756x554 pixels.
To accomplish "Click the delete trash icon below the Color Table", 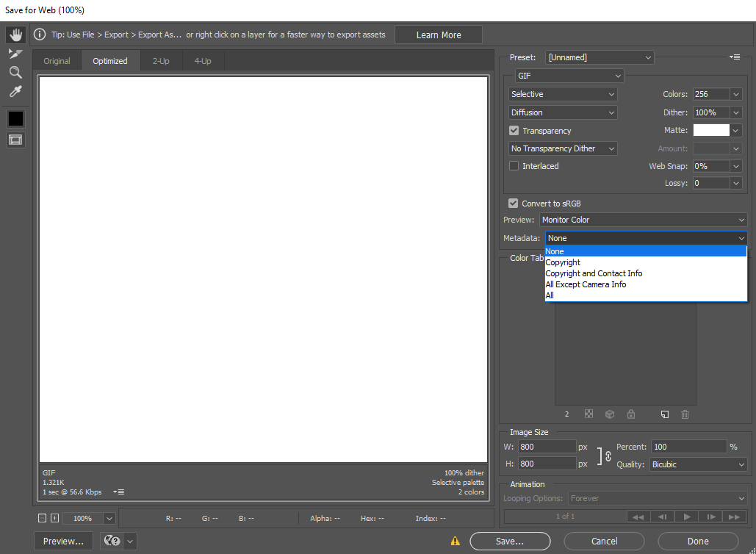I will (685, 414).
